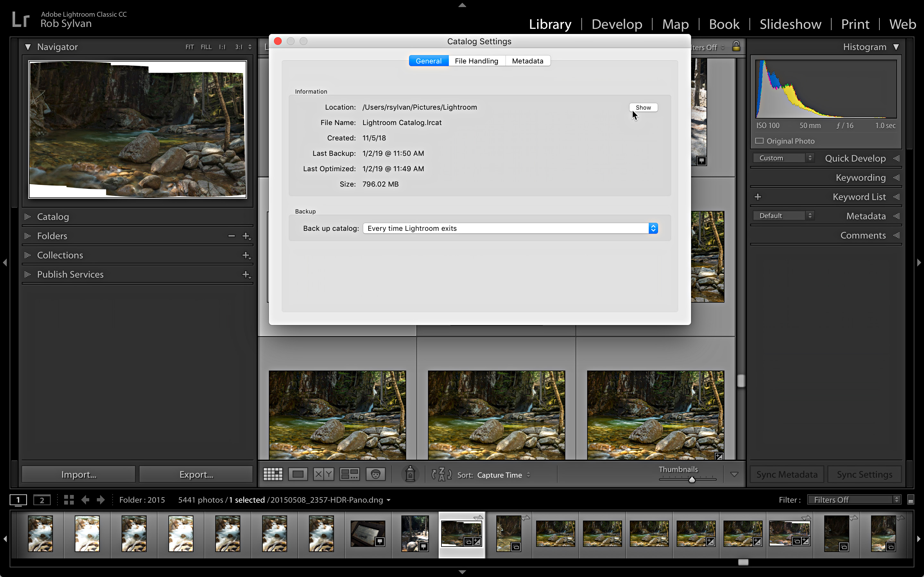Click the Sync Metadata button
Viewport: 924px width, 577px height.
tap(788, 474)
